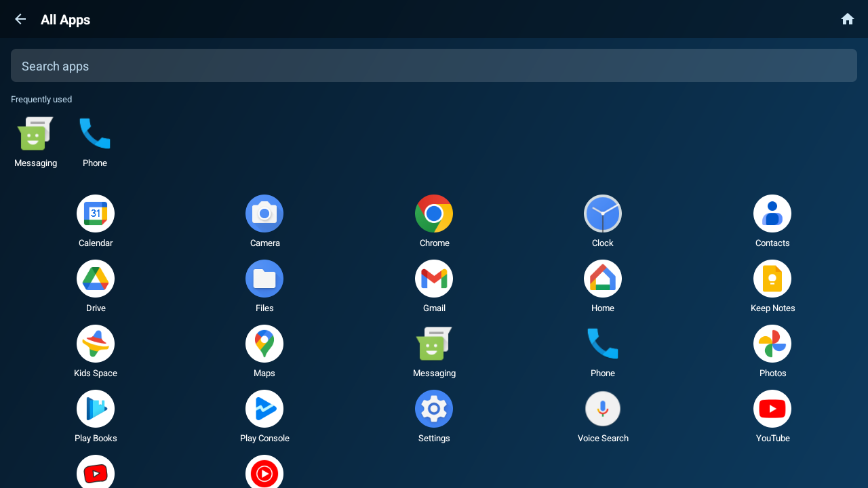Focus the Search apps field

coord(434,66)
